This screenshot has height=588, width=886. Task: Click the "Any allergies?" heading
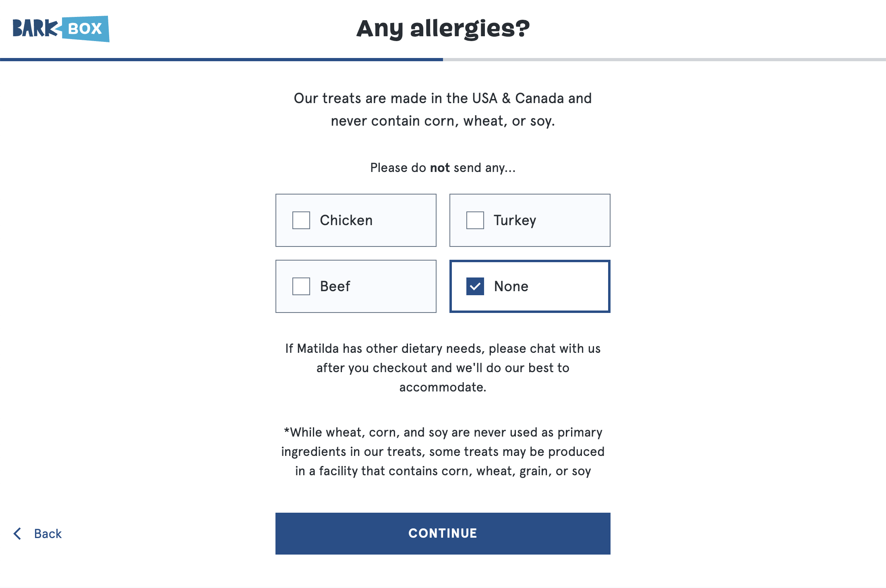click(443, 29)
